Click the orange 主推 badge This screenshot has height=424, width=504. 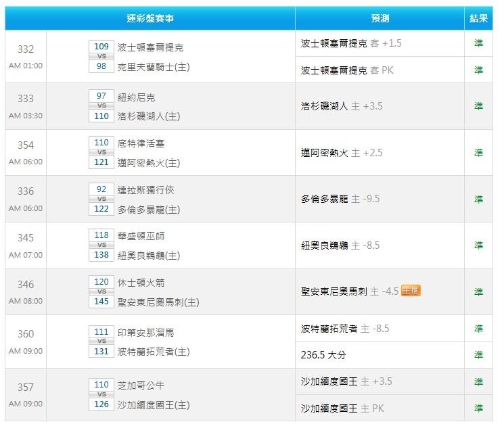(411, 291)
